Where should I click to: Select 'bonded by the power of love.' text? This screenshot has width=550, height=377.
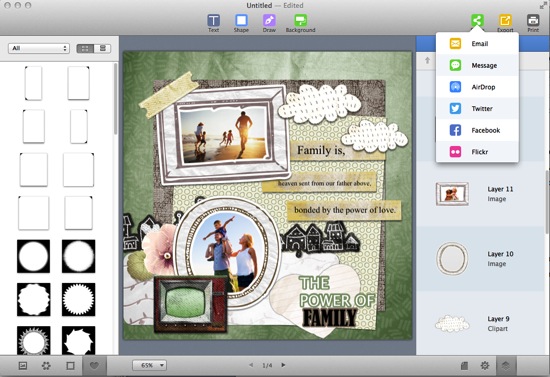click(x=345, y=210)
